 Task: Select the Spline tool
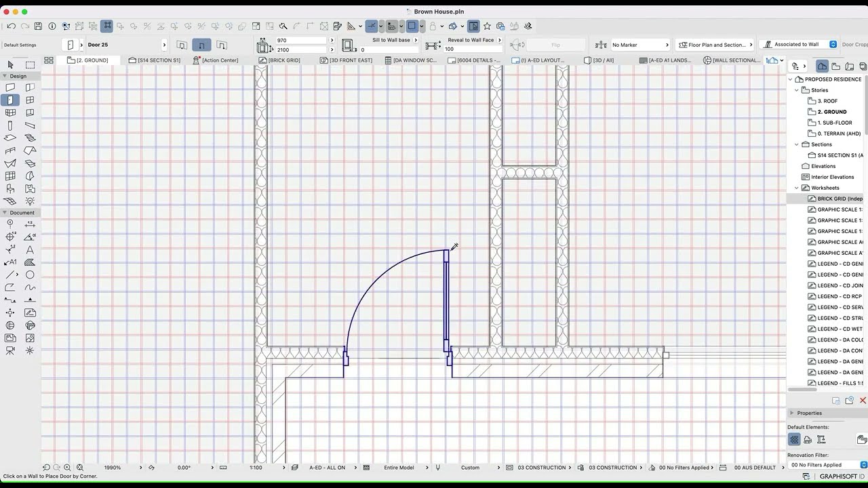pos(30,287)
